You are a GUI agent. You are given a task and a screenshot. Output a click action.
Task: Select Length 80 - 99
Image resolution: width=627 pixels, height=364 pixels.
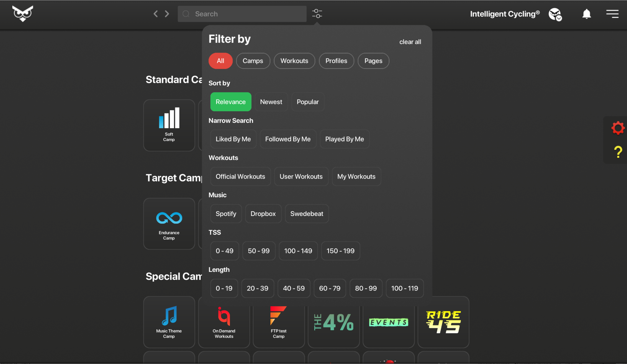[366, 288]
